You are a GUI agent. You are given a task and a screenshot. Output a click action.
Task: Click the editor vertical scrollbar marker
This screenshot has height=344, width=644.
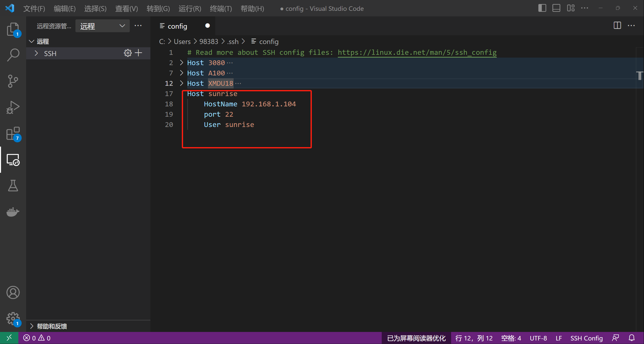[x=640, y=75]
